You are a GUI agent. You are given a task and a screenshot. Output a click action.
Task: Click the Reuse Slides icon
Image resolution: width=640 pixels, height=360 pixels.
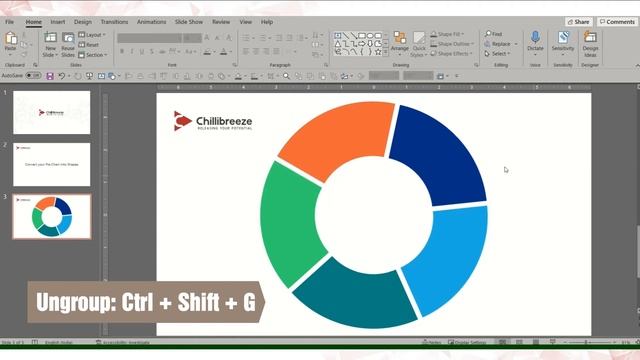click(x=68, y=38)
